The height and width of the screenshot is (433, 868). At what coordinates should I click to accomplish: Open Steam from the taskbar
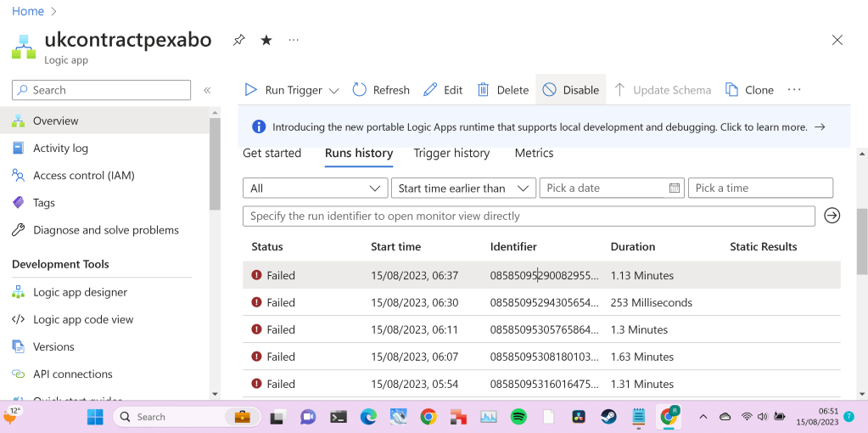click(x=609, y=416)
